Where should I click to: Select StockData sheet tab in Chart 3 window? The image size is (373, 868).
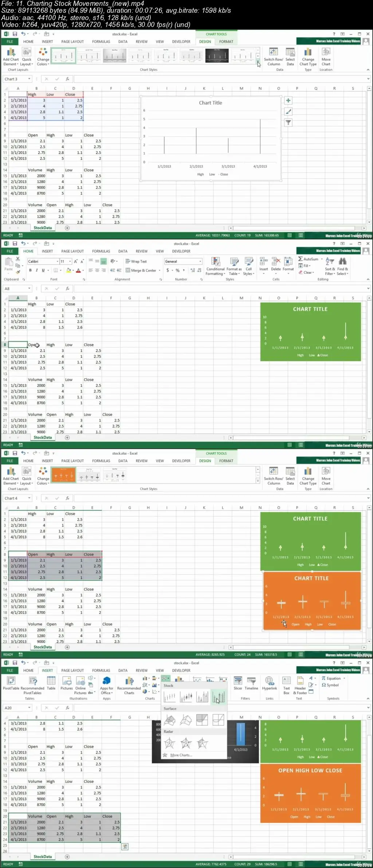tap(43, 228)
